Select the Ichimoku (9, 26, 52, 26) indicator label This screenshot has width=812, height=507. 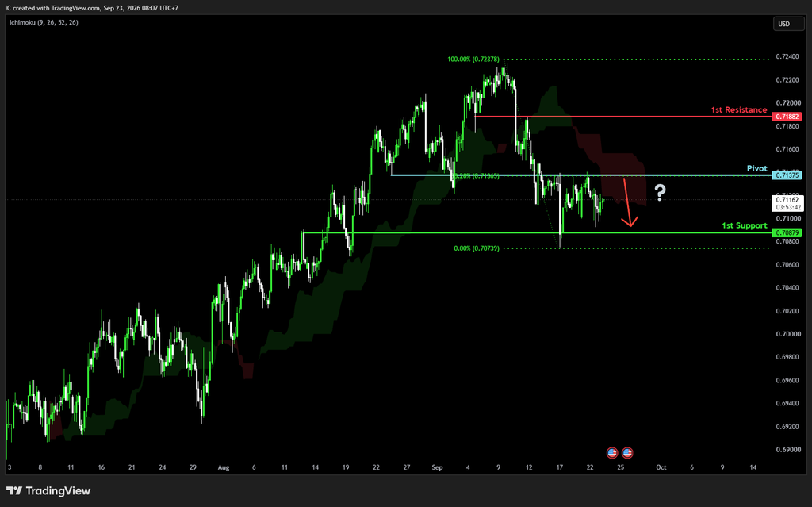coord(44,22)
